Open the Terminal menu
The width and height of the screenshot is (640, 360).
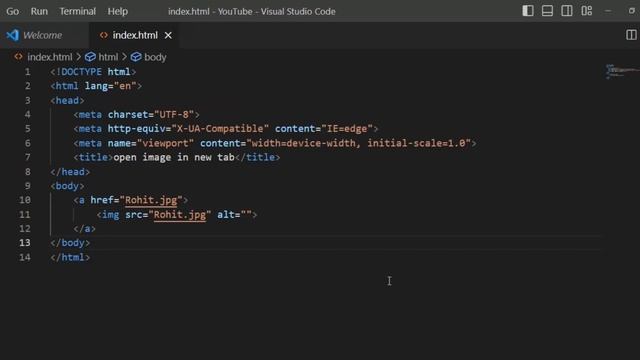click(78, 11)
